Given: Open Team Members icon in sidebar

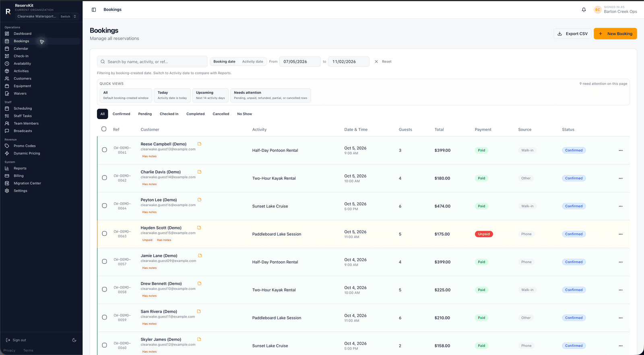Looking at the screenshot, I should [x=7, y=124].
